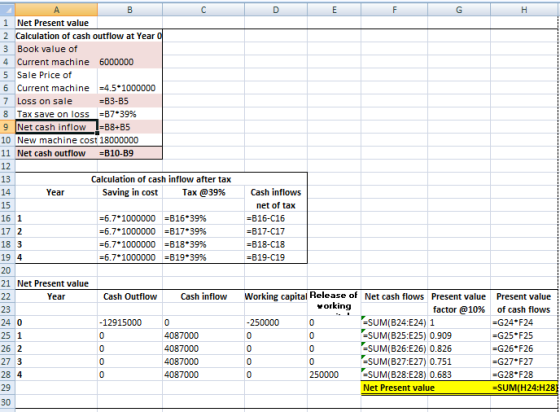Click the 'Cash Outflow' header cell
The height and width of the screenshot is (412, 560).
(130, 296)
